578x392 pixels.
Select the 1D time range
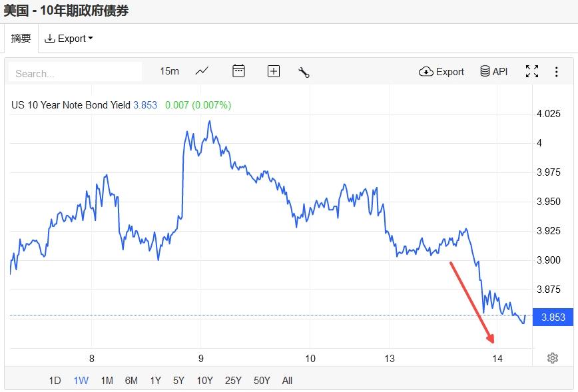coord(55,381)
